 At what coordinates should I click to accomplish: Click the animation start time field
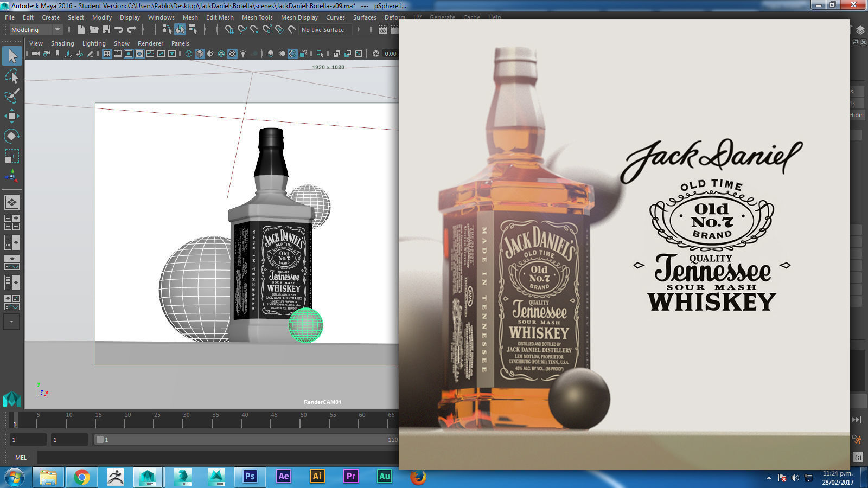coord(28,440)
